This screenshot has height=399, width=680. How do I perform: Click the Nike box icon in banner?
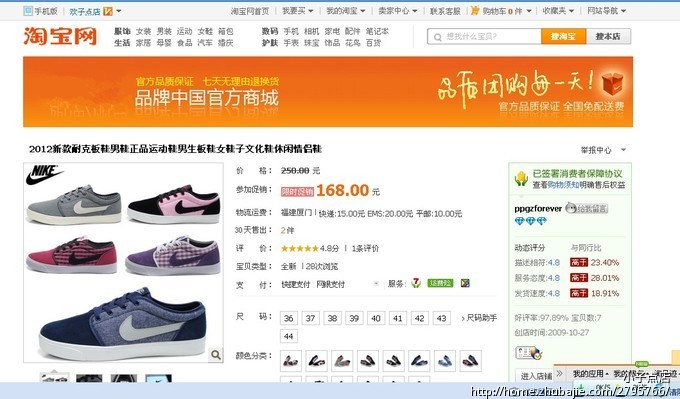[612, 84]
